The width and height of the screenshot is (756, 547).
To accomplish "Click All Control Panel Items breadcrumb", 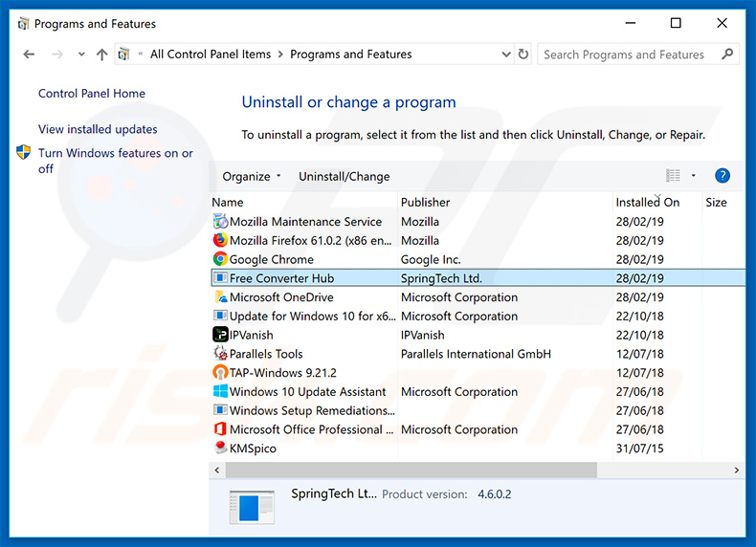I will click(x=211, y=54).
